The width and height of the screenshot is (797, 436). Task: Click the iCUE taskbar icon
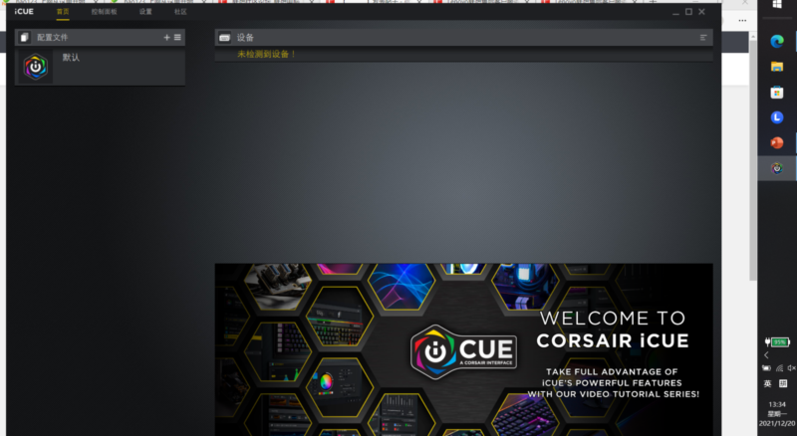777,168
